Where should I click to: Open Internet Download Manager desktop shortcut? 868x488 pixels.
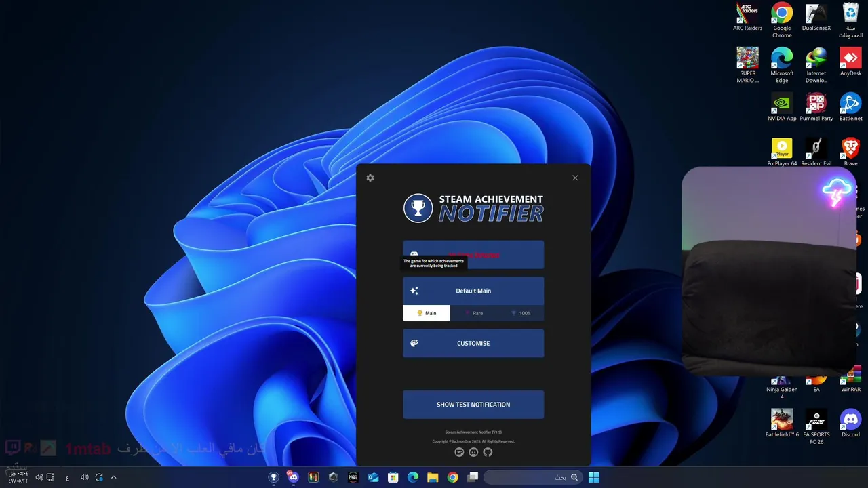816,66
